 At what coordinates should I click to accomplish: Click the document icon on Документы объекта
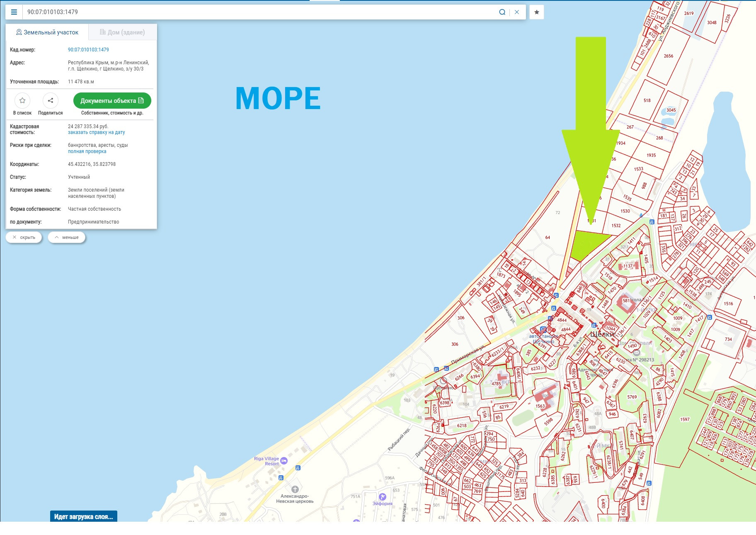(x=141, y=100)
